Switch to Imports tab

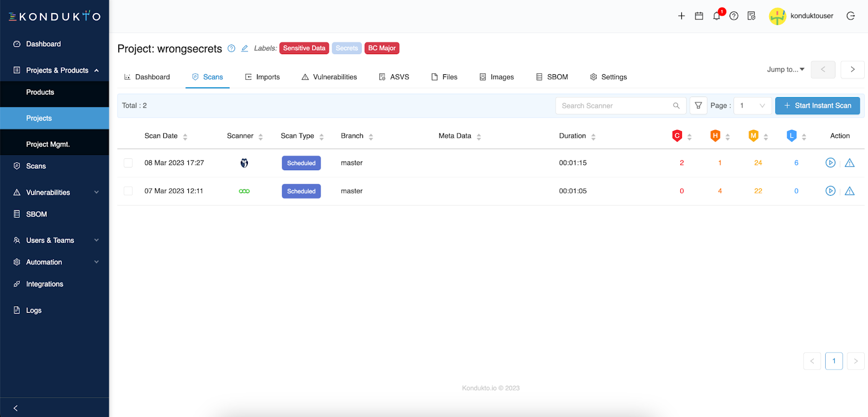coord(263,77)
